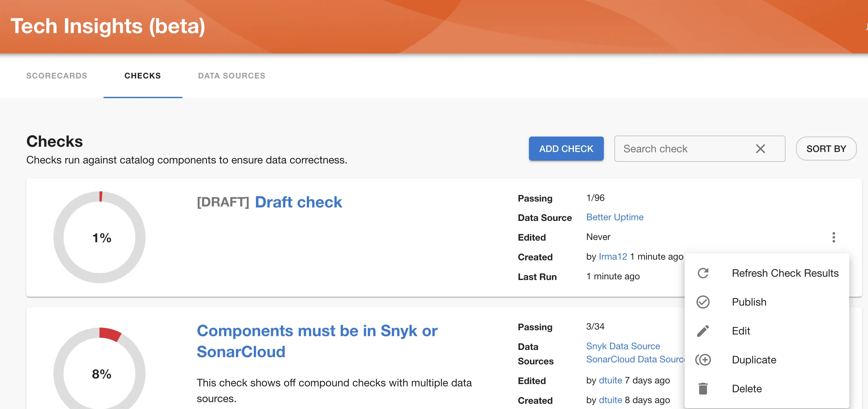Select Refresh Check Results from the menu

tap(785, 273)
